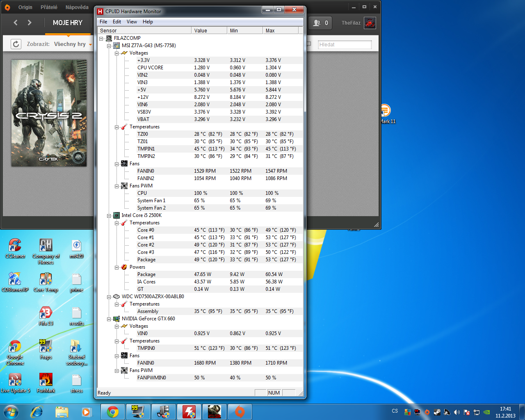This screenshot has height=420, width=525.
Task: Click the Windows Start button
Action: (11, 411)
